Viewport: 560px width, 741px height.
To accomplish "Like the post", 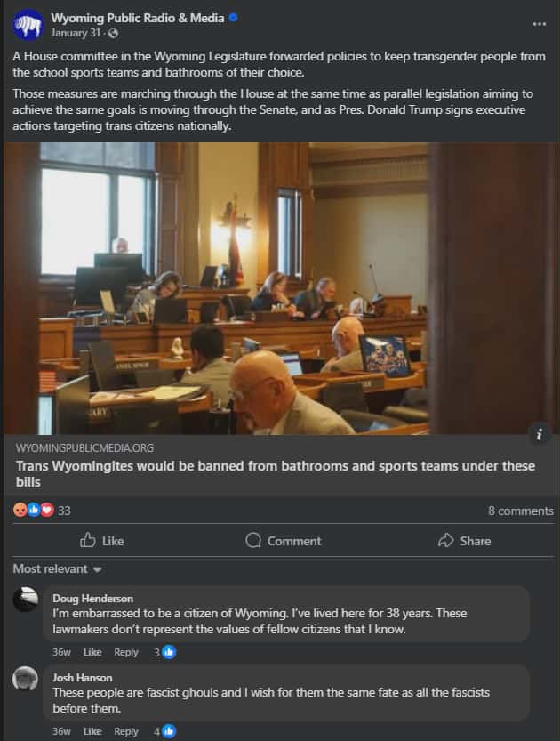I will pyautogui.click(x=102, y=541).
